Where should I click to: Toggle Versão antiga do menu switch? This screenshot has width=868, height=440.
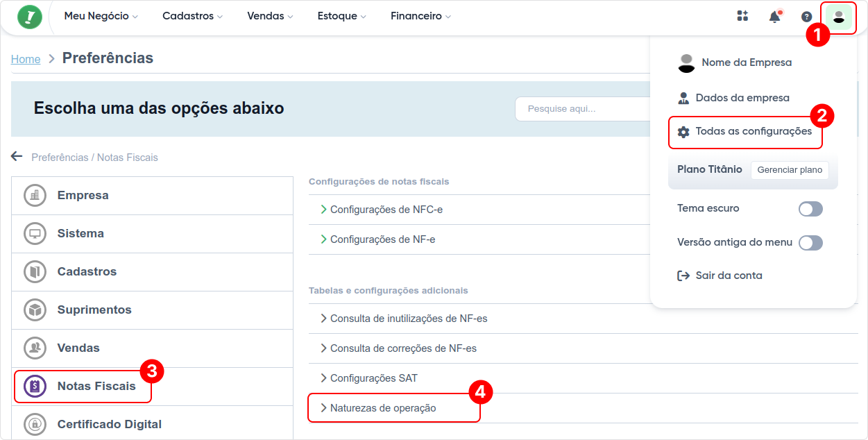[x=810, y=243]
